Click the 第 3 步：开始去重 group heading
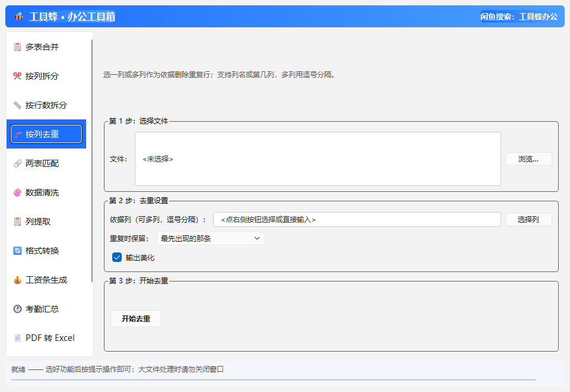 coord(138,281)
